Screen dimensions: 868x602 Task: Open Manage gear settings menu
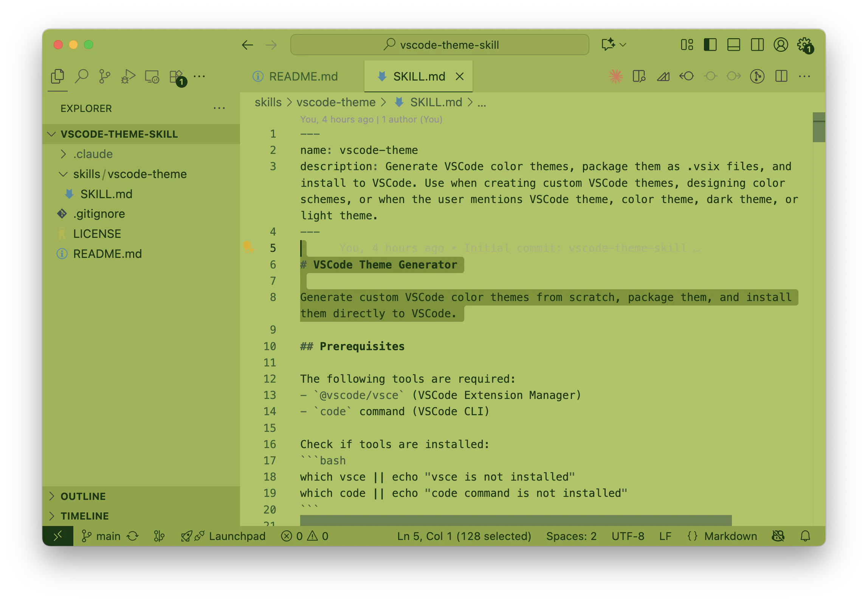(x=805, y=45)
